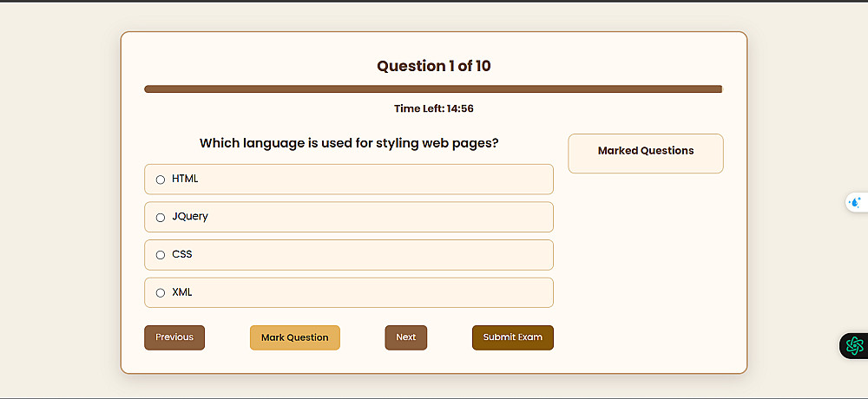The height and width of the screenshot is (399, 868).
Task: Advance with the Next button
Action: point(406,337)
